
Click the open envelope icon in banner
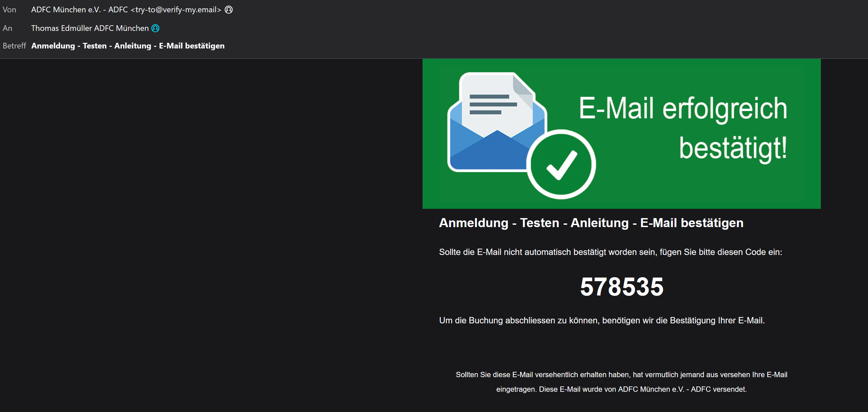point(497,122)
